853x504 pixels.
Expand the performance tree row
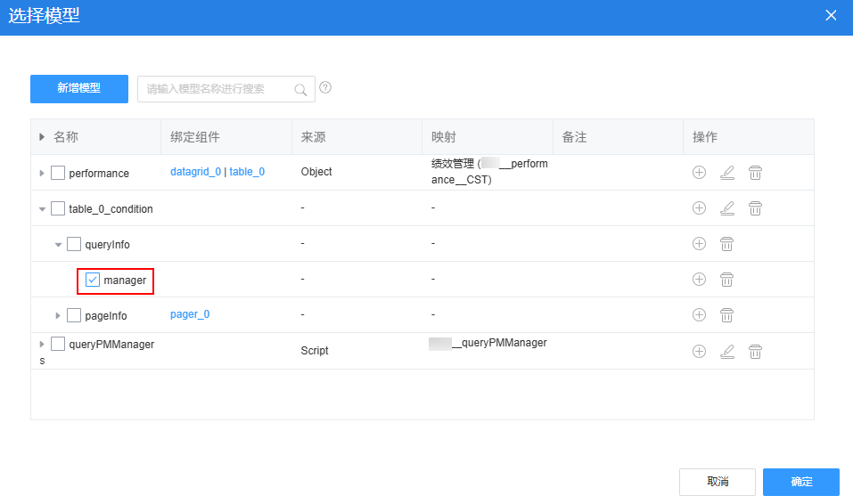42,173
